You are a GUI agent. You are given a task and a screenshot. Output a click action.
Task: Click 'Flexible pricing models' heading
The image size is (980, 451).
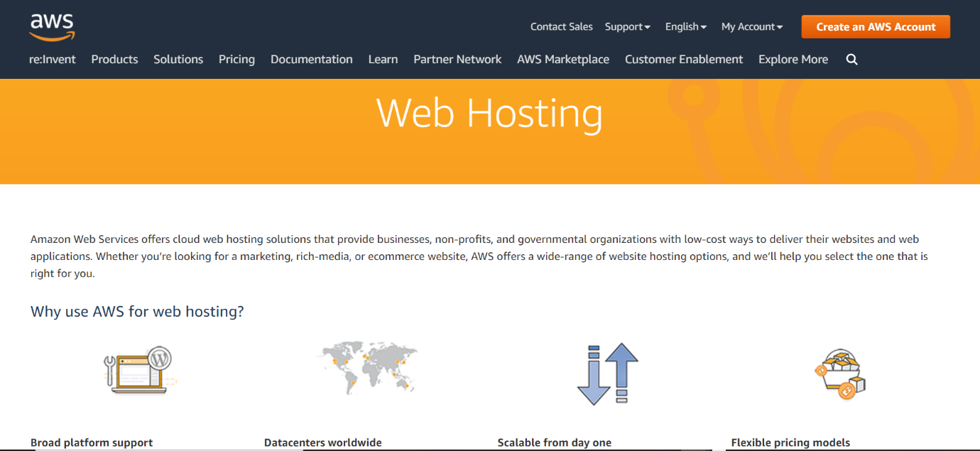click(x=790, y=442)
